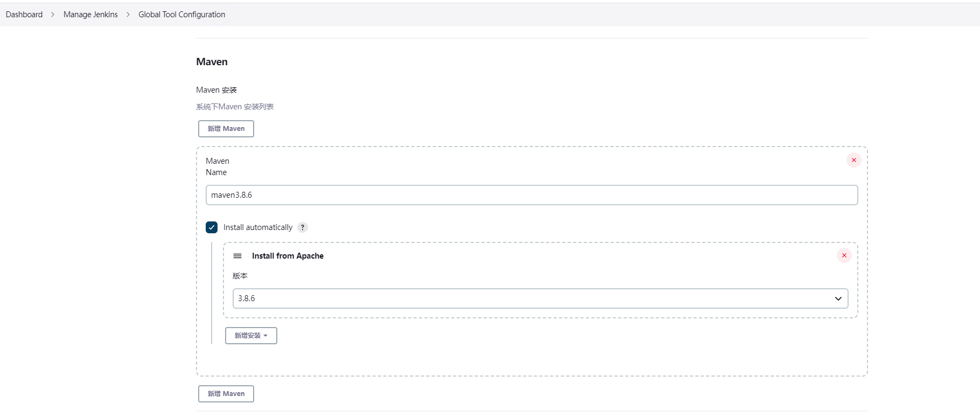
Task: Click the breadcrumb arrow after Dashboard
Action: tap(53, 15)
